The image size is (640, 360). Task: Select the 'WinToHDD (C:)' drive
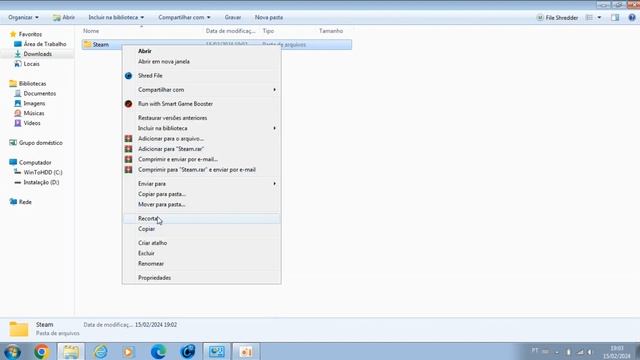[x=38, y=173]
